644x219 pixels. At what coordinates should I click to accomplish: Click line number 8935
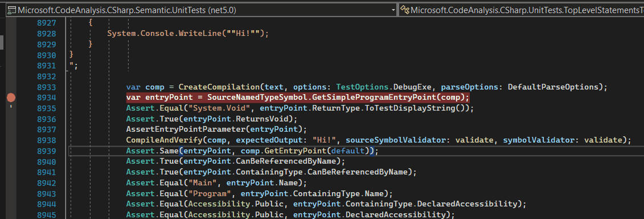coord(47,108)
